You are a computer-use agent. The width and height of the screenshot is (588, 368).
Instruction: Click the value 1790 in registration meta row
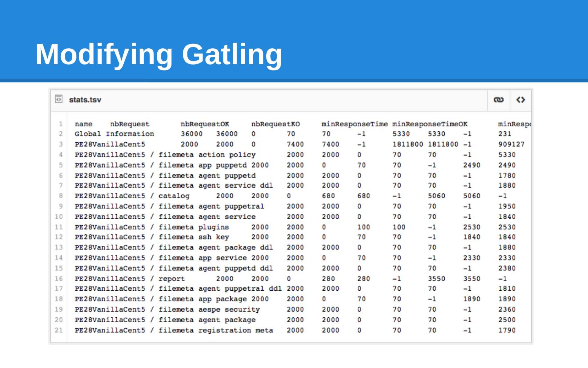507,330
